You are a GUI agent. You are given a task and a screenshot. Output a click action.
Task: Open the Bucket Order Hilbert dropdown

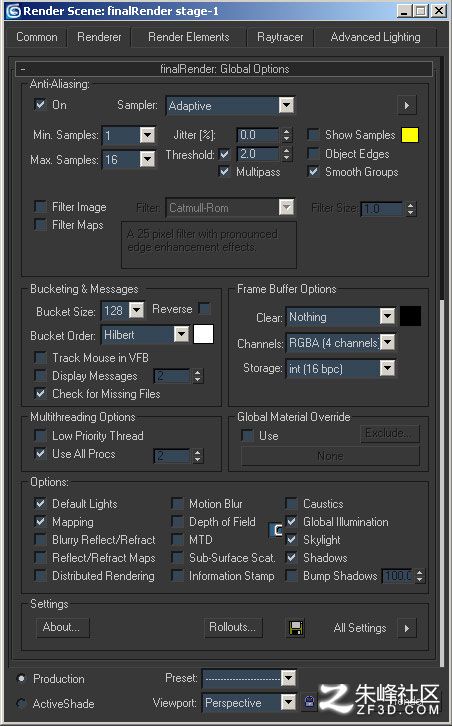145,334
